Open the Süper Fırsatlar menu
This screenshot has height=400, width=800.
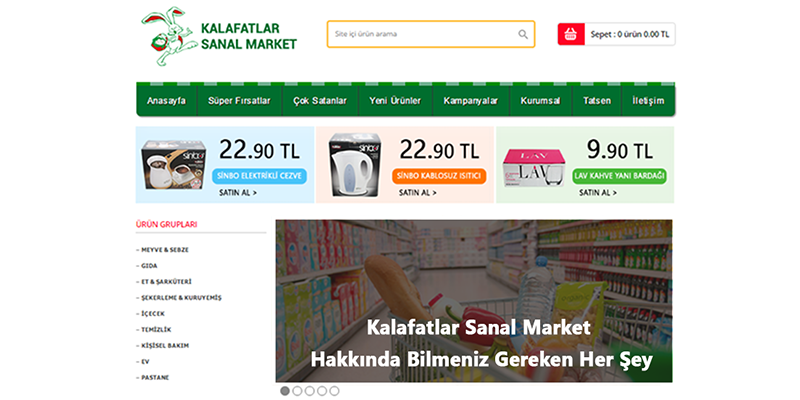click(239, 101)
